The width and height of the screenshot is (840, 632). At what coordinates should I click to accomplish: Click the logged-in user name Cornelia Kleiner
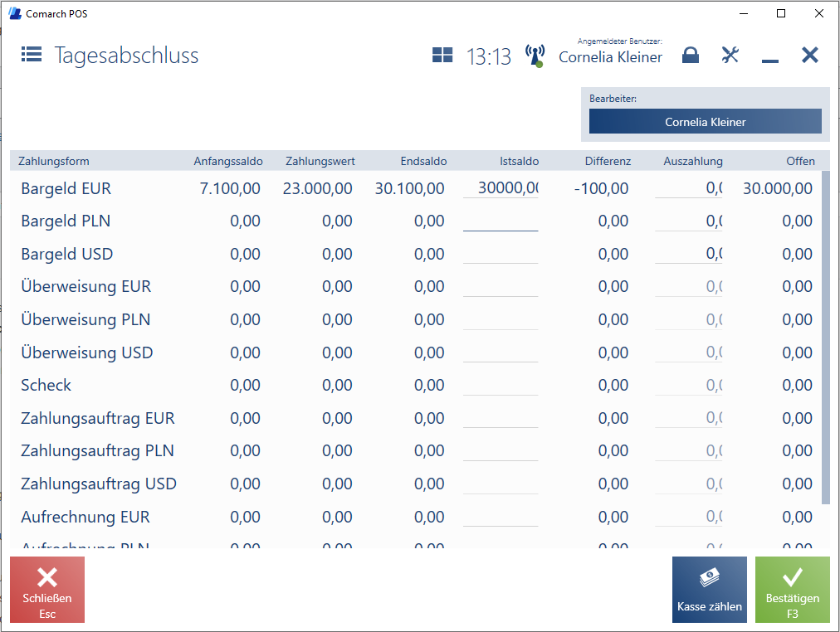pos(611,57)
